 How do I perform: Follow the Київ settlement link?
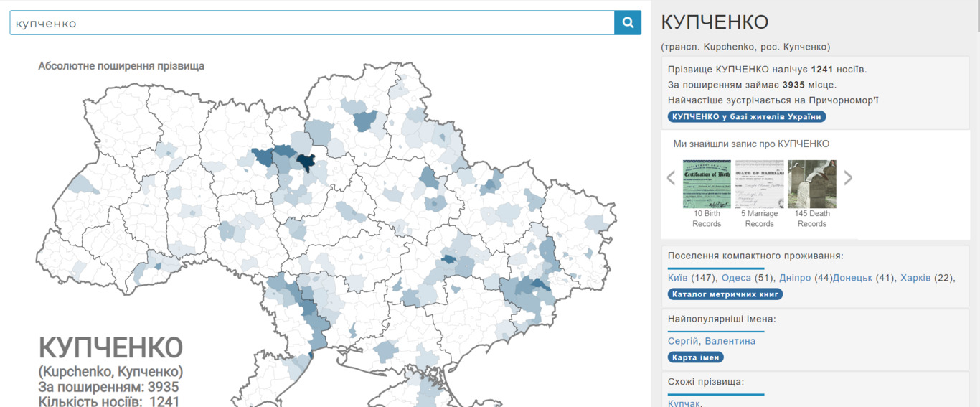click(677, 278)
